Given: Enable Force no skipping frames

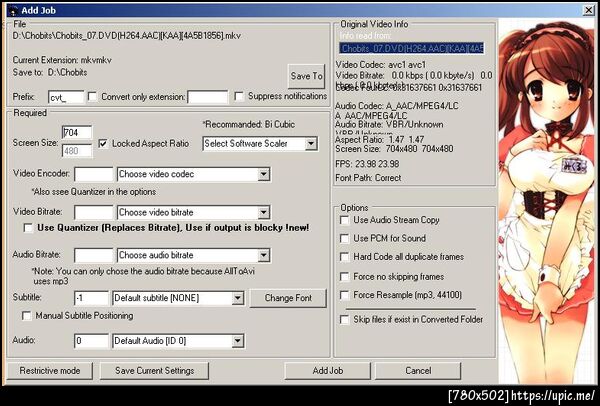Looking at the screenshot, I should tap(344, 277).
